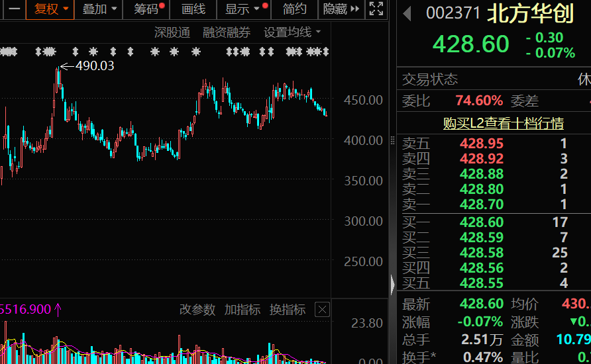The height and width of the screenshot is (364, 591).
Task: Select the 卖二 price 428.80
Action: pos(481,189)
